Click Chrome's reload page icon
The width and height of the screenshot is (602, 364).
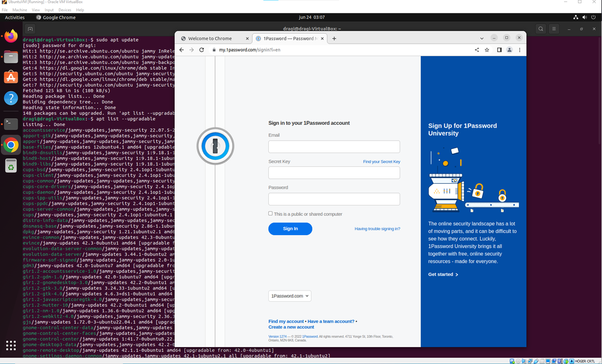point(201,50)
